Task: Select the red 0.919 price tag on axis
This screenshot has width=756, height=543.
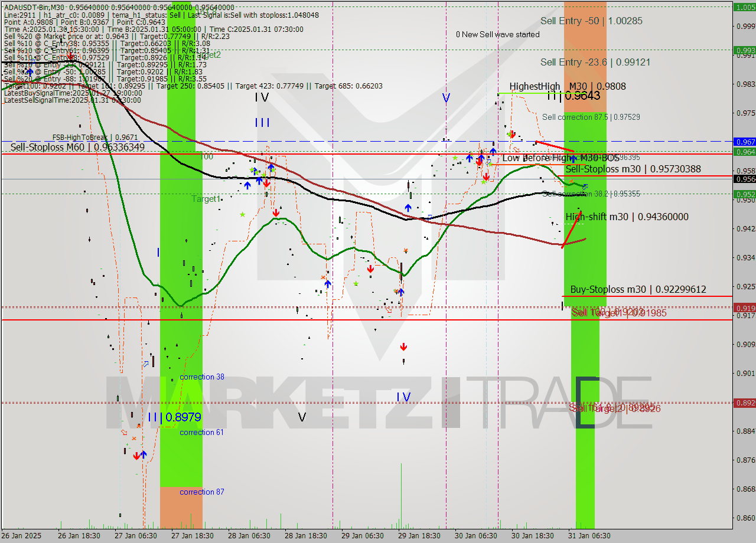Action: click(x=744, y=308)
